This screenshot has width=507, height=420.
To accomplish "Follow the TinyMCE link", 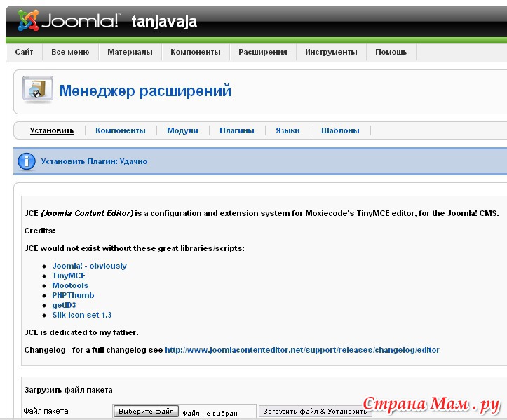I will [x=69, y=276].
